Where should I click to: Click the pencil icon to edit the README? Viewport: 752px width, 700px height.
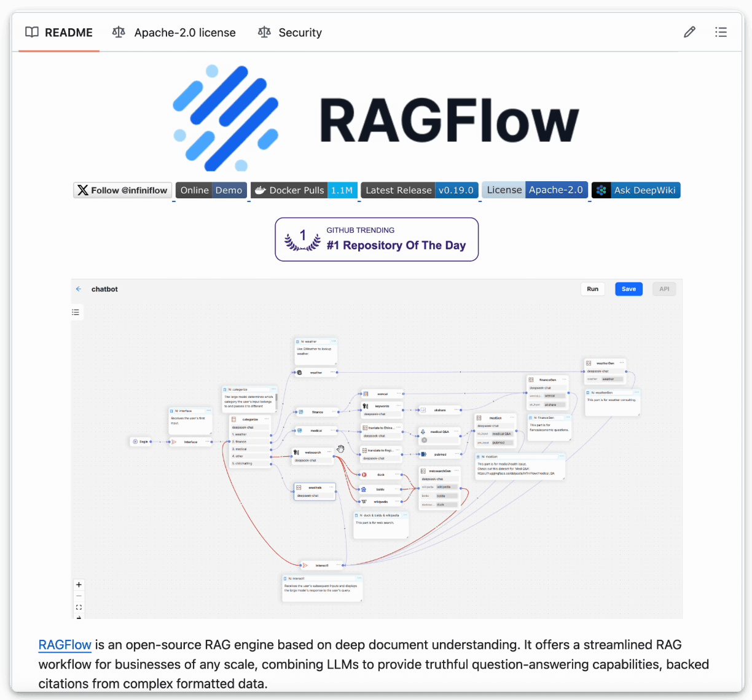(689, 32)
